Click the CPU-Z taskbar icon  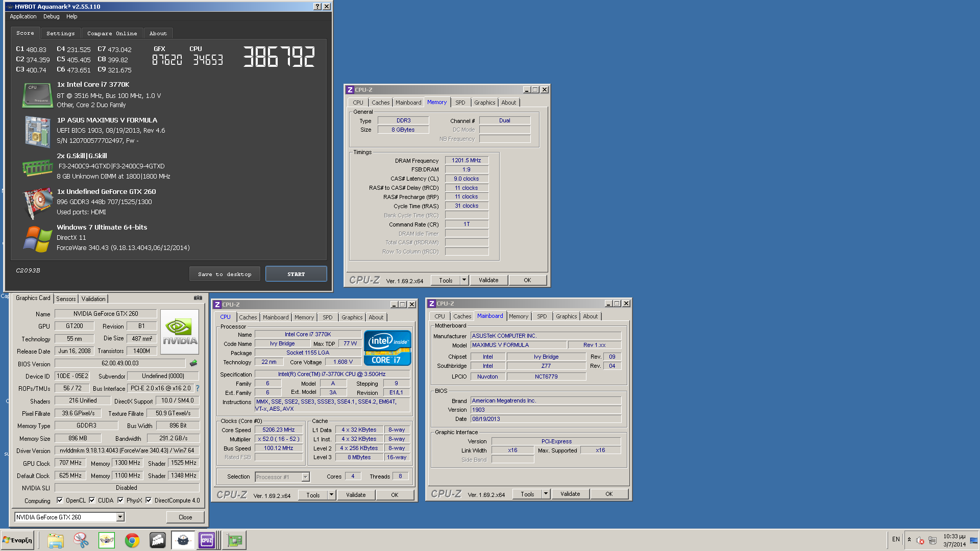(207, 540)
